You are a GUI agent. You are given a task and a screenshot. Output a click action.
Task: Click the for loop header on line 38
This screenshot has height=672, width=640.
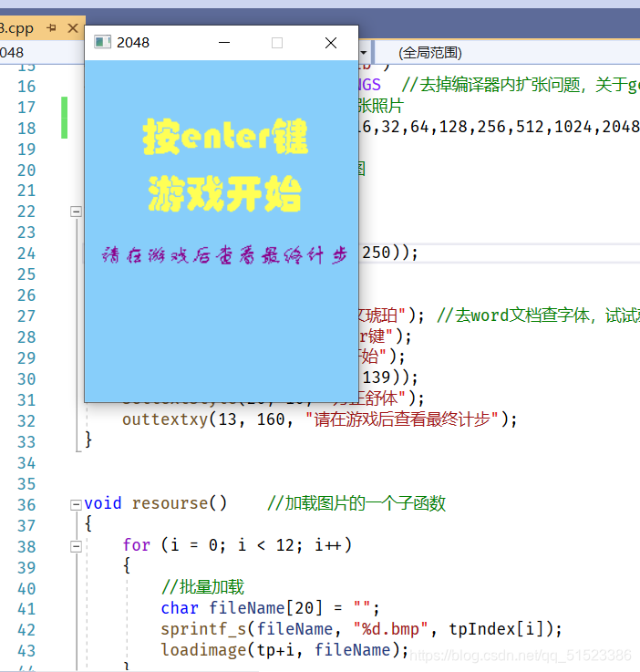point(237,545)
